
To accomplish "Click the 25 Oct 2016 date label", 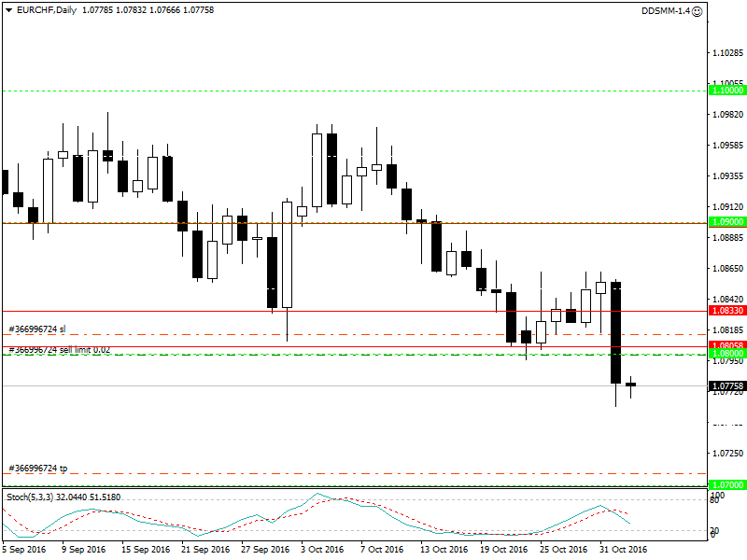I will click(564, 549).
